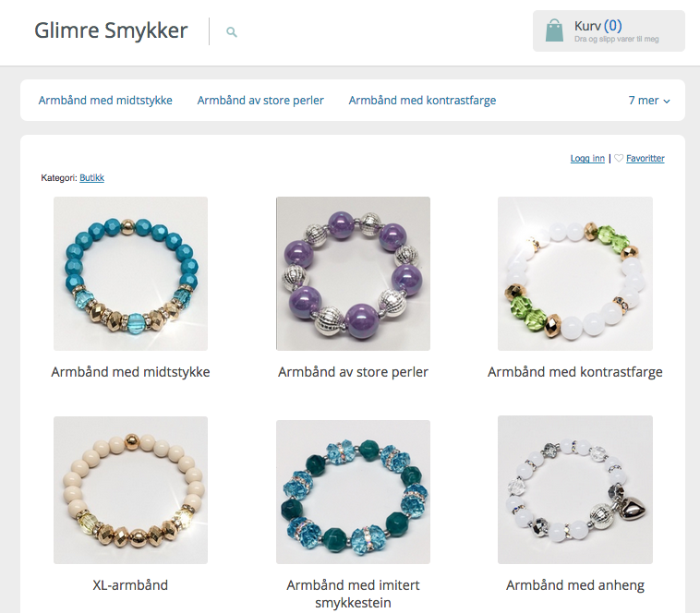The height and width of the screenshot is (613, 700).
Task: Click the 'Butikk' category breadcrumb link
Action: (92, 177)
